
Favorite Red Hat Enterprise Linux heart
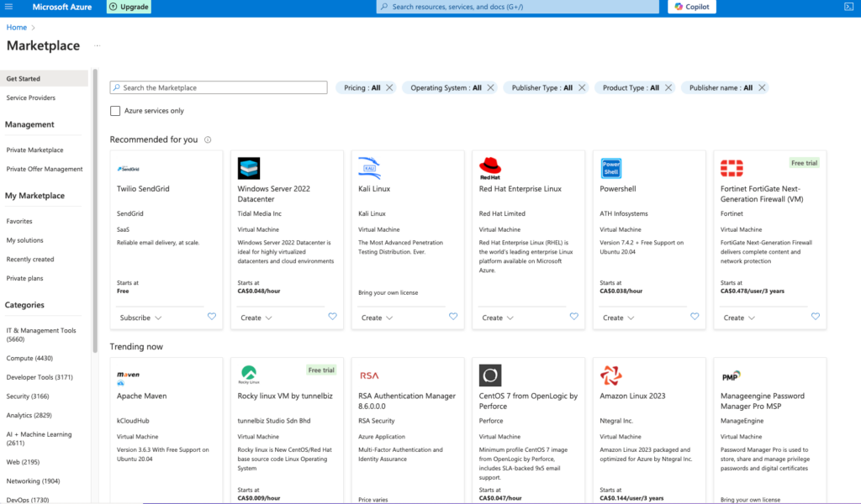pyautogui.click(x=573, y=317)
